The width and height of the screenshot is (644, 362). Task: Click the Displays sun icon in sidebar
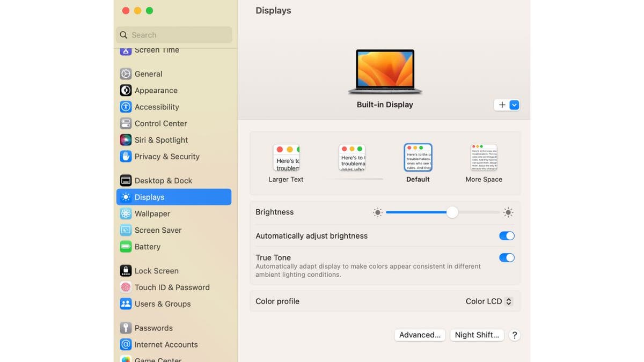pyautogui.click(x=126, y=197)
